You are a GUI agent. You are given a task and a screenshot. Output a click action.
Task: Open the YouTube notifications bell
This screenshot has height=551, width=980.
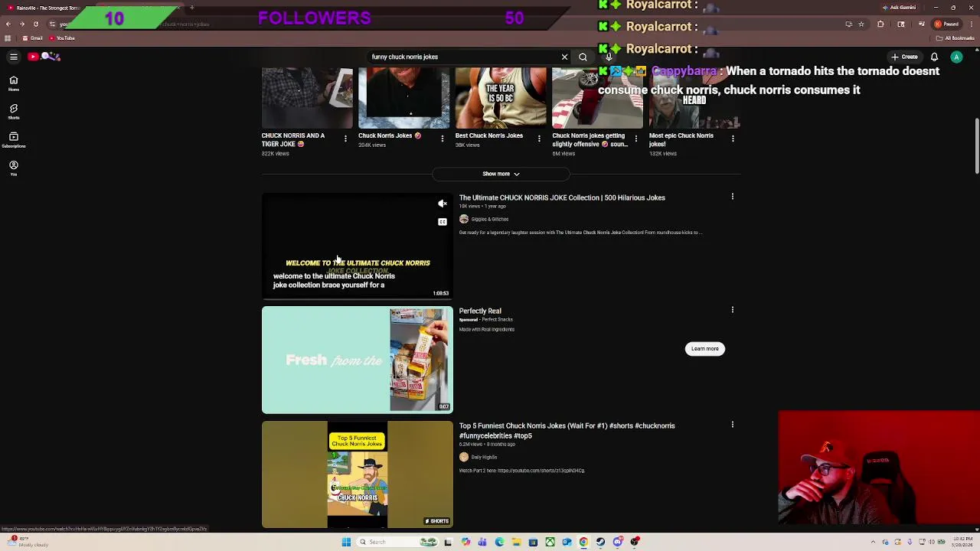click(x=934, y=57)
